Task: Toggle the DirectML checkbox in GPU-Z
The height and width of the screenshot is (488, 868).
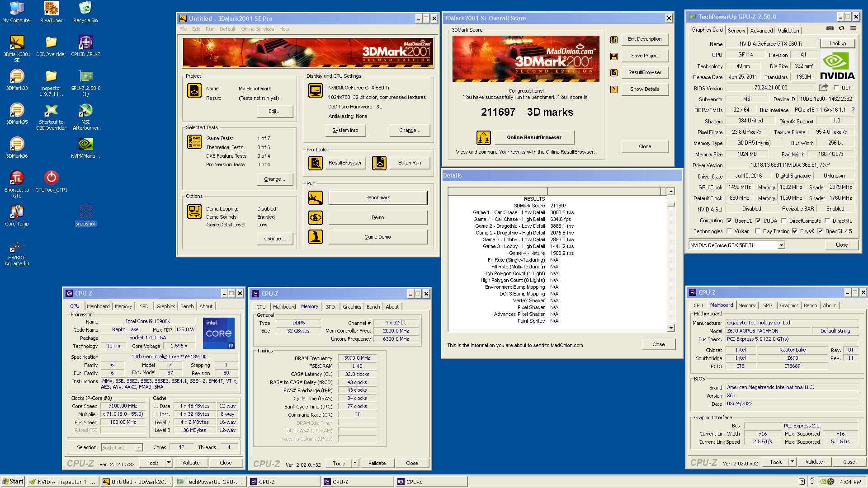Action: pyautogui.click(x=827, y=221)
